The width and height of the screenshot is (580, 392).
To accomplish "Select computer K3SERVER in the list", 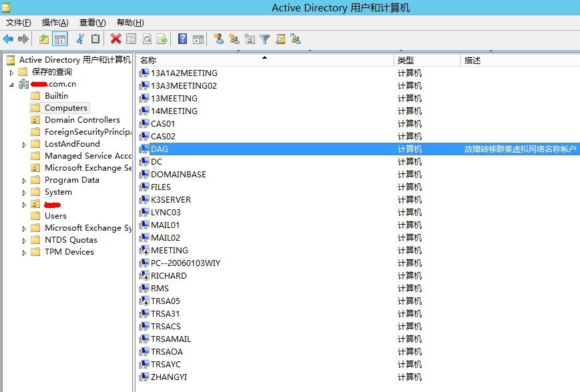I will [170, 200].
